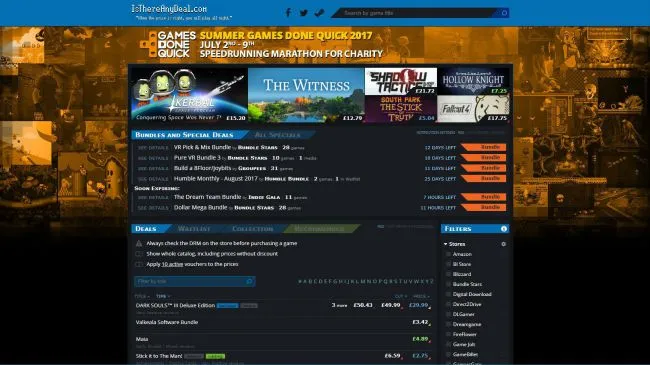Screen dimensions: 650x365
Task: Check the DLGamer store filter
Action: (x=448, y=314)
